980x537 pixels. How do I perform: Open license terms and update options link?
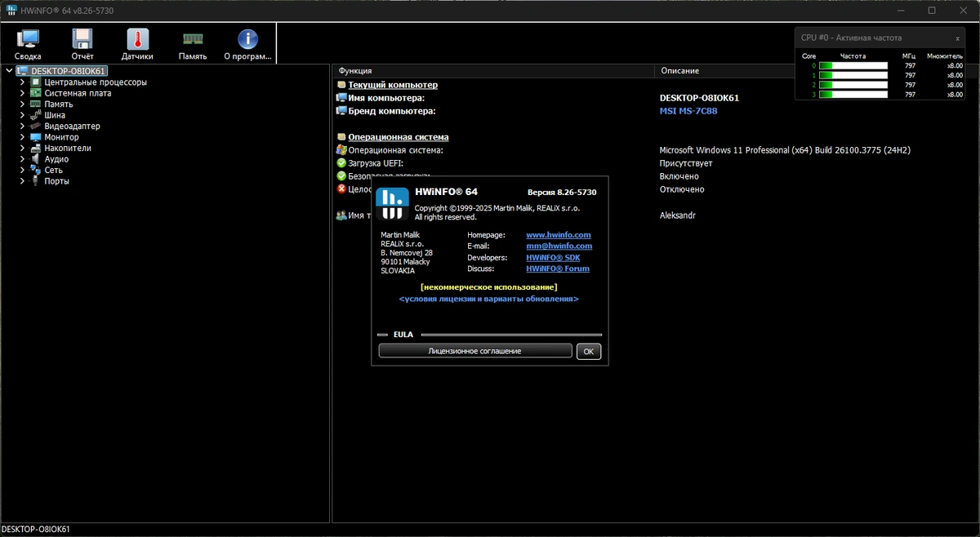[489, 300]
